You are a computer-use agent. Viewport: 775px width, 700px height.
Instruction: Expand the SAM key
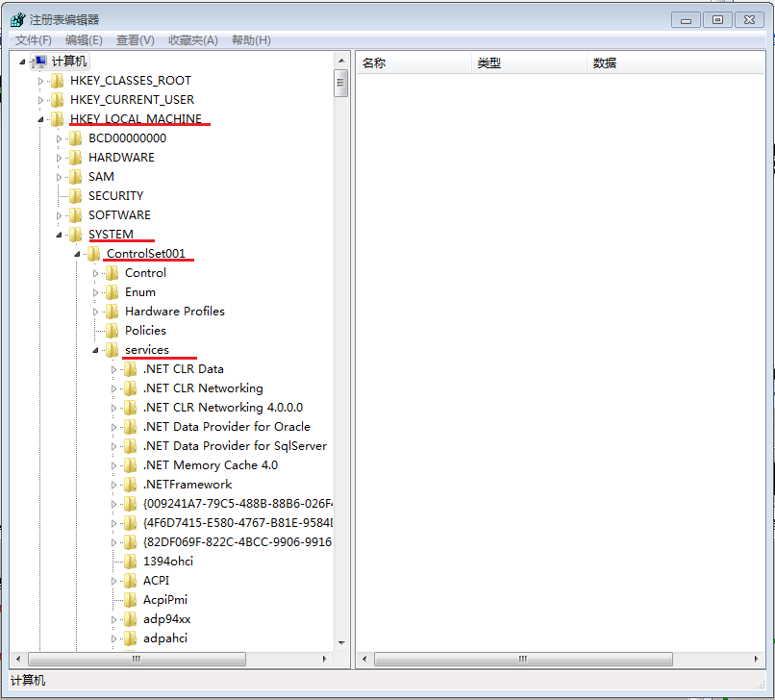pos(59,177)
